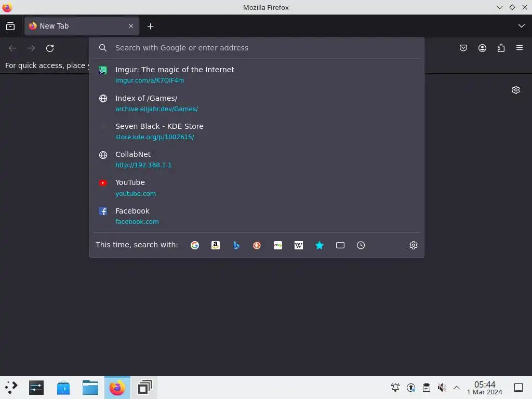Go back one page
532x399 pixels.
(x=12, y=48)
